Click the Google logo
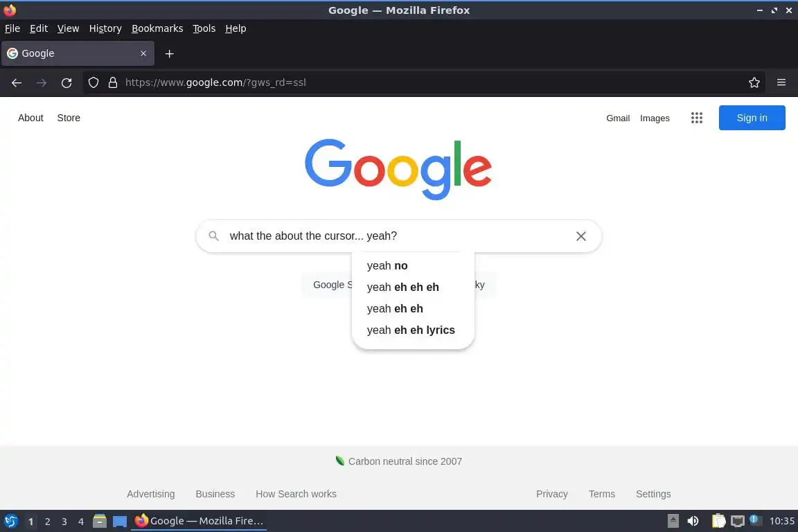 [398, 169]
